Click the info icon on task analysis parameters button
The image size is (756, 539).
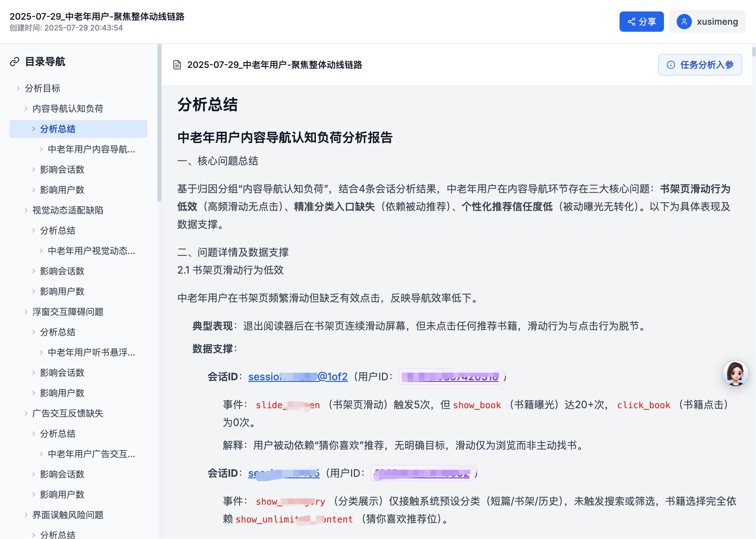click(671, 65)
